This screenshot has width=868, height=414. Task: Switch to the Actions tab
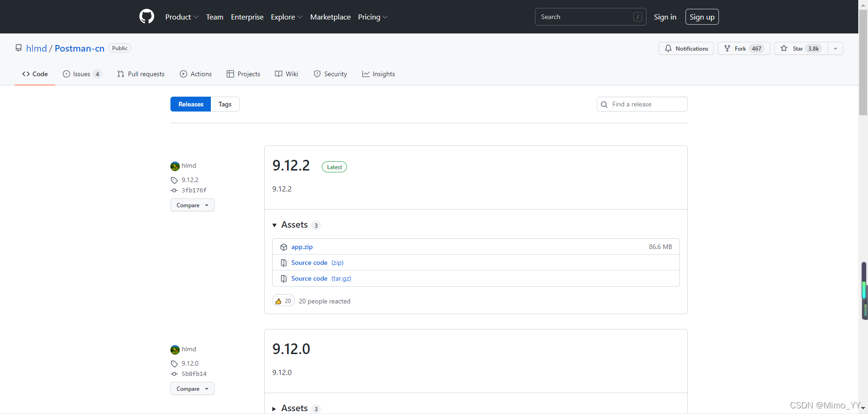click(196, 74)
